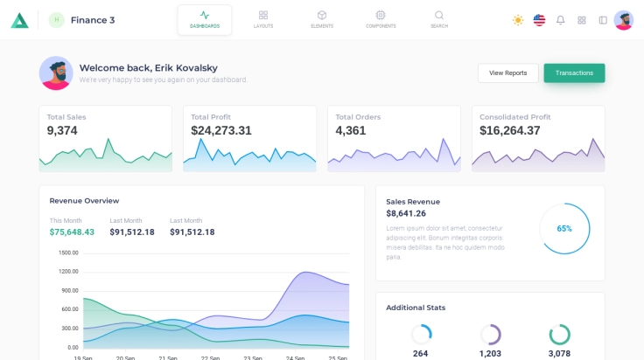
Task: Open the Layouts menu
Action: (263, 19)
